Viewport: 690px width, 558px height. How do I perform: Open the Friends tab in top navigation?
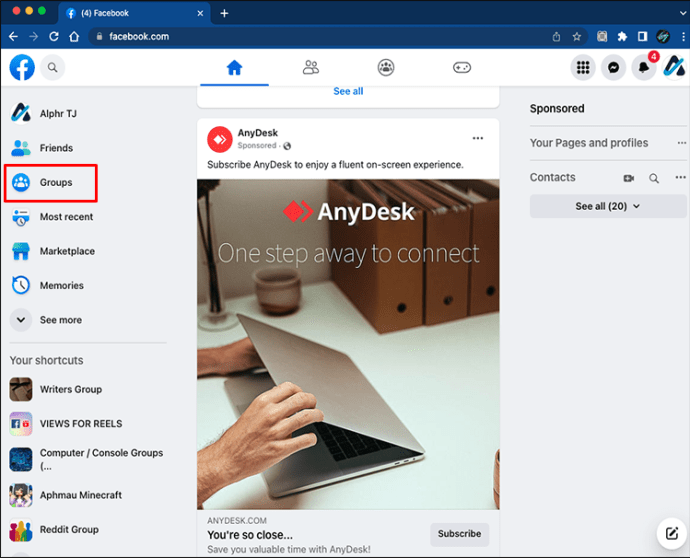(311, 68)
